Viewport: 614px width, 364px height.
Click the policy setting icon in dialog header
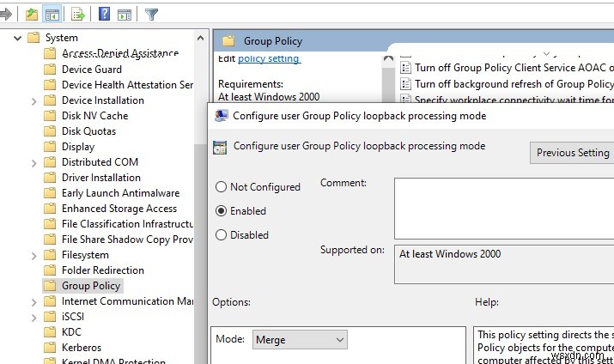tap(220, 148)
